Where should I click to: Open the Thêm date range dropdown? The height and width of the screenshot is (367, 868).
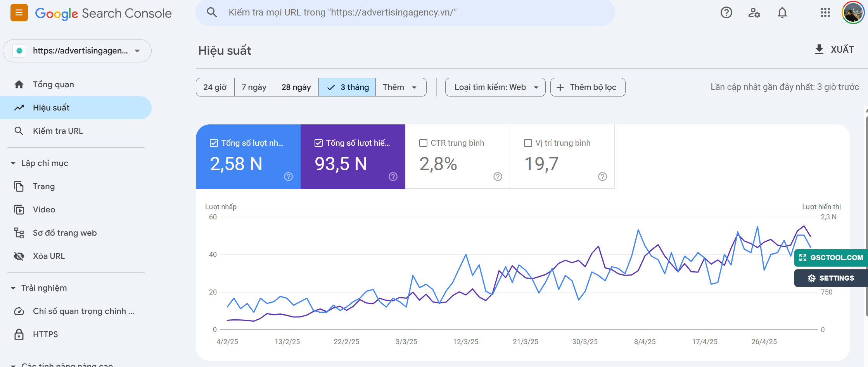pyautogui.click(x=400, y=87)
